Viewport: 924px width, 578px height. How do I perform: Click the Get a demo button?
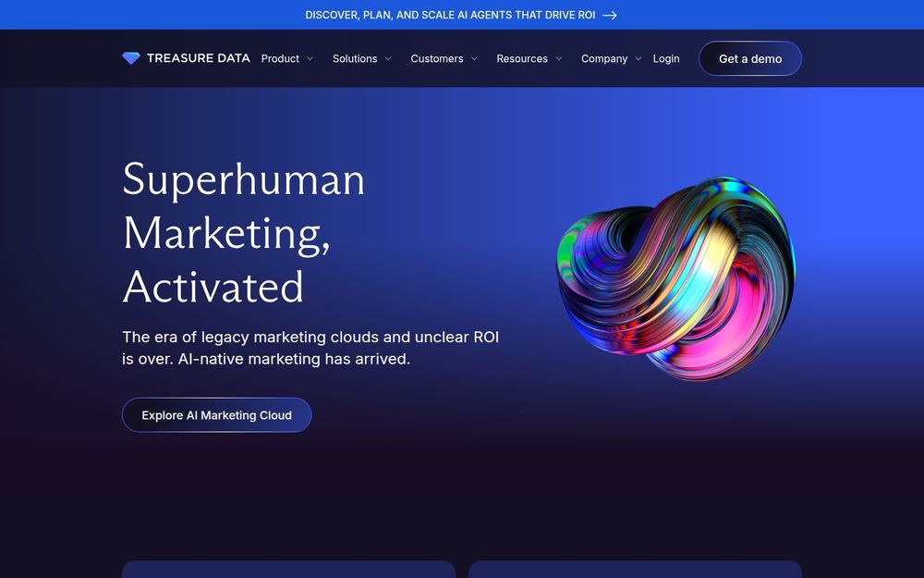coord(750,58)
